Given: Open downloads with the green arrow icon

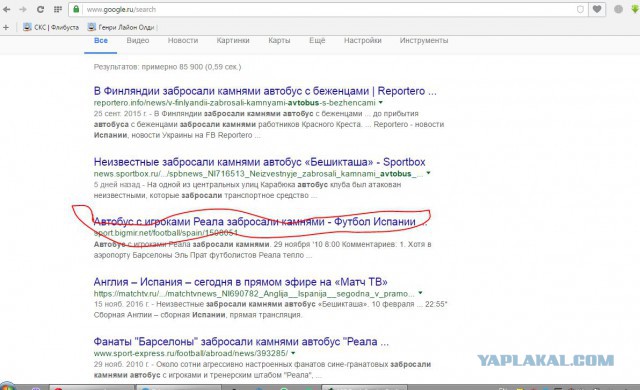Looking at the screenshot, I should [635, 9].
